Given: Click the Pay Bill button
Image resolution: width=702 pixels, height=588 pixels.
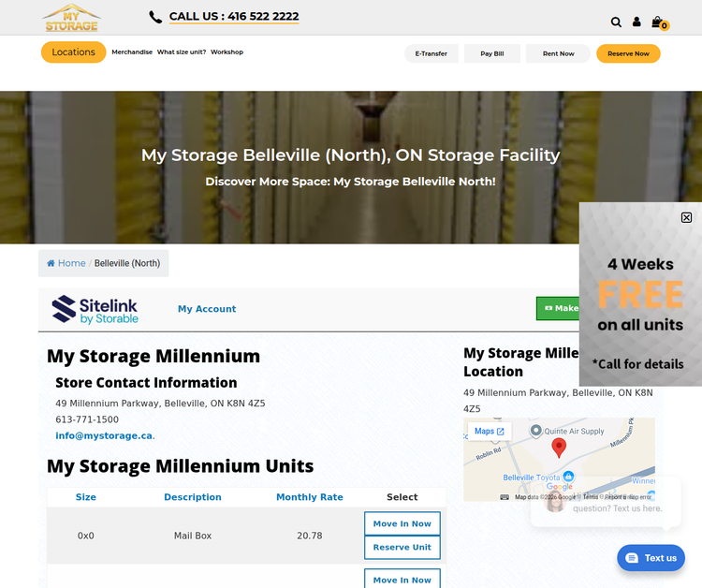Looking at the screenshot, I should (x=492, y=53).
